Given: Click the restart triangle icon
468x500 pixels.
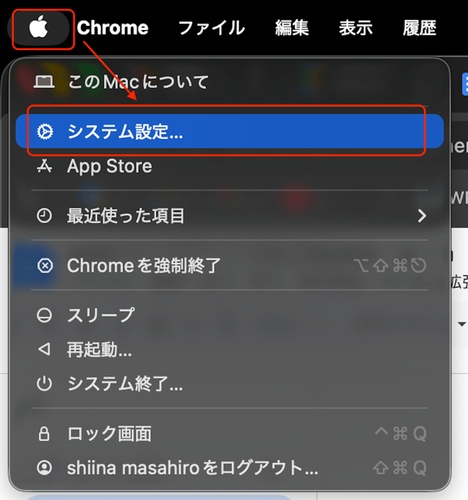Looking at the screenshot, I should (x=44, y=349).
